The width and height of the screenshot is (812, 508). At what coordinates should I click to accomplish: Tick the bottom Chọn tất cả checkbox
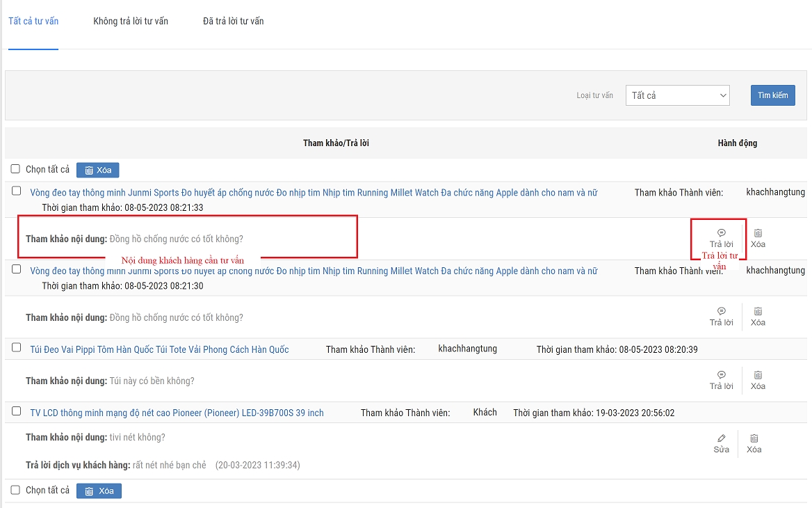16,490
